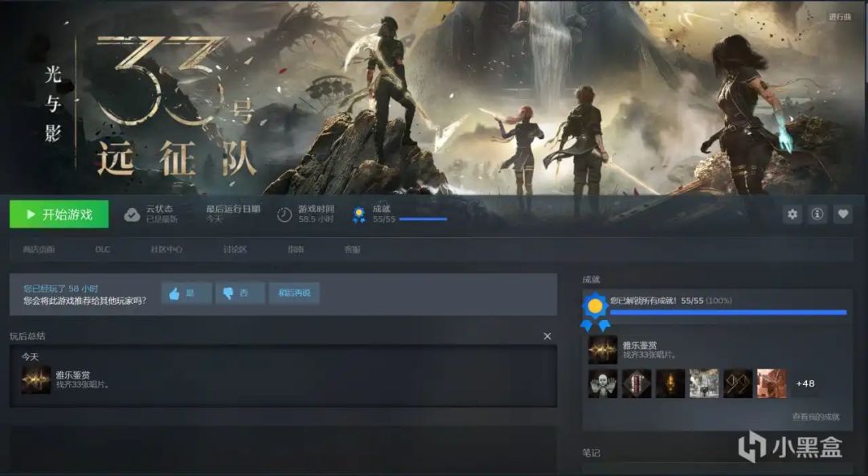
Task: Click thumbs-down 否 to not recommend
Action: pos(240,293)
